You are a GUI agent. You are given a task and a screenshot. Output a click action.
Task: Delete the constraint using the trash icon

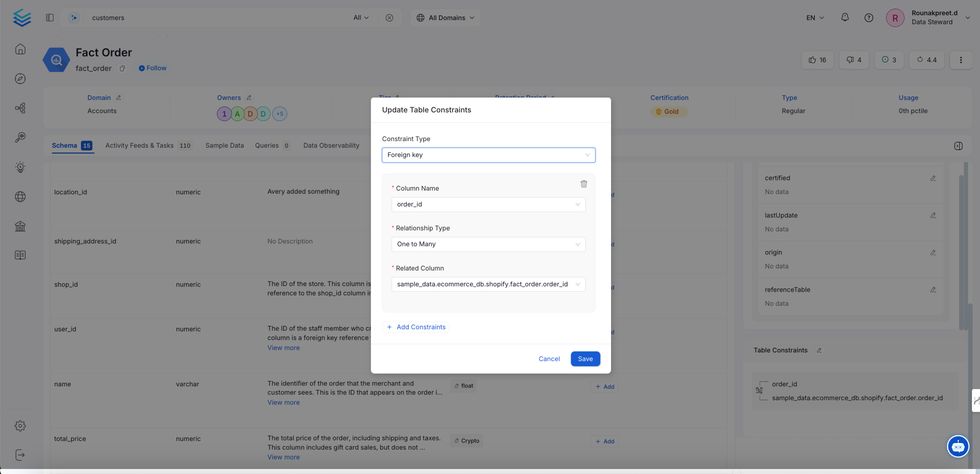click(x=584, y=184)
